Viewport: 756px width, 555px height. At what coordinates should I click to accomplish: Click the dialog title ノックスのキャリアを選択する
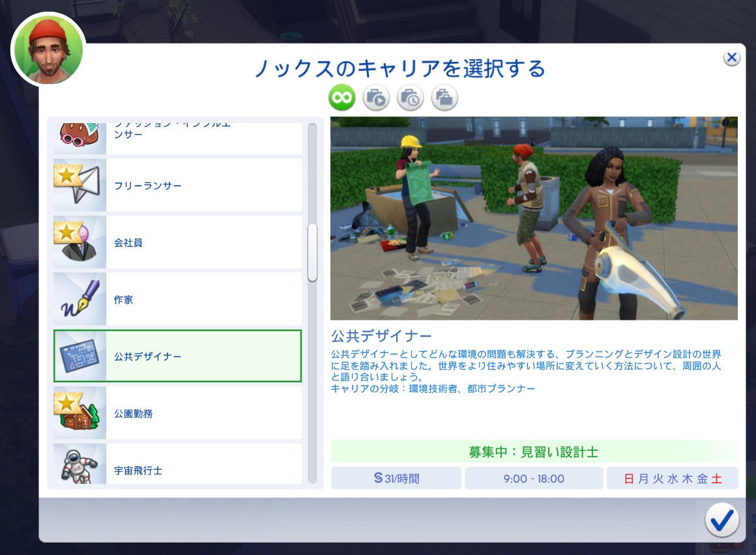[400, 68]
